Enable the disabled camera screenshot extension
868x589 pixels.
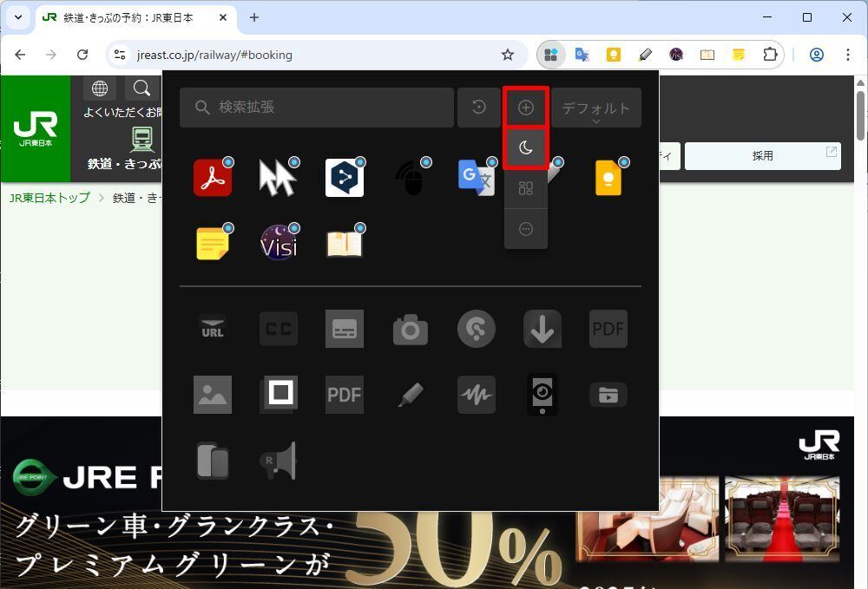[x=411, y=329]
